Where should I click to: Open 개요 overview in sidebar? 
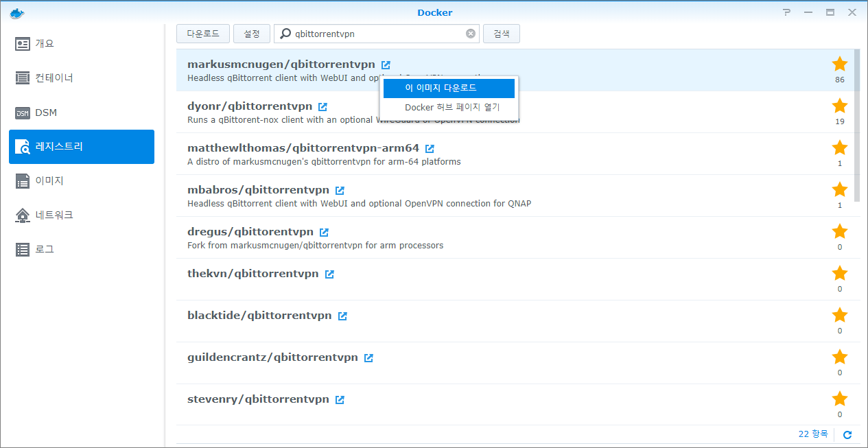(82, 44)
